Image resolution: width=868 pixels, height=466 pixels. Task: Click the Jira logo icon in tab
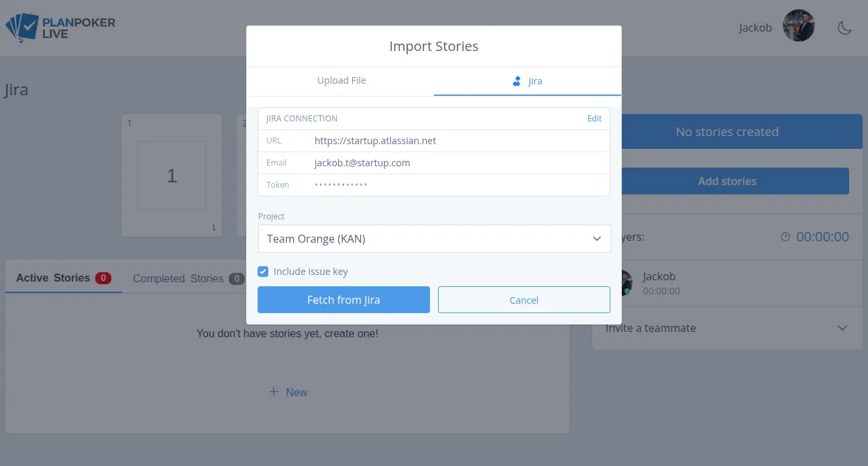tap(517, 81)
